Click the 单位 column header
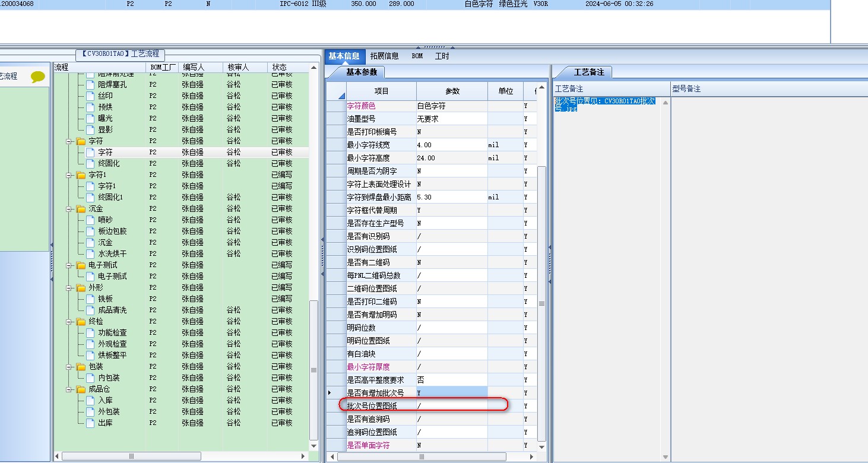 [x=506, y=91]
